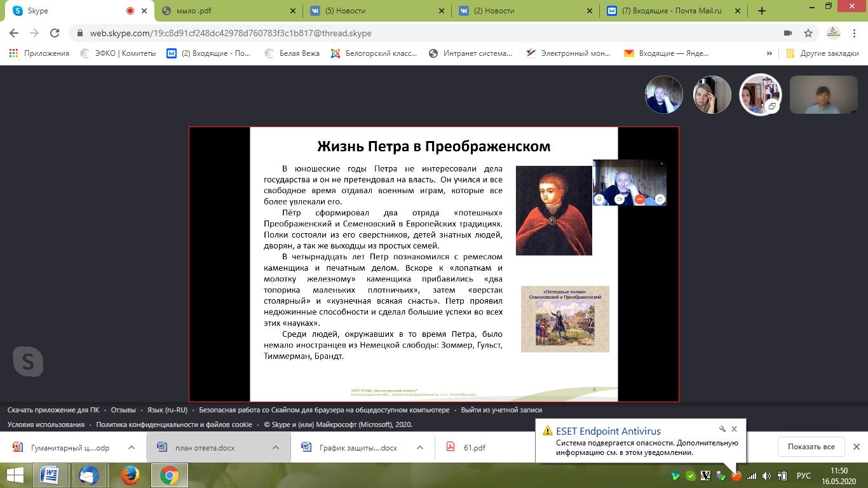Select the rectangular participant video thumbnail
Screen dimensions: 868x488
[x=823, y=95]
